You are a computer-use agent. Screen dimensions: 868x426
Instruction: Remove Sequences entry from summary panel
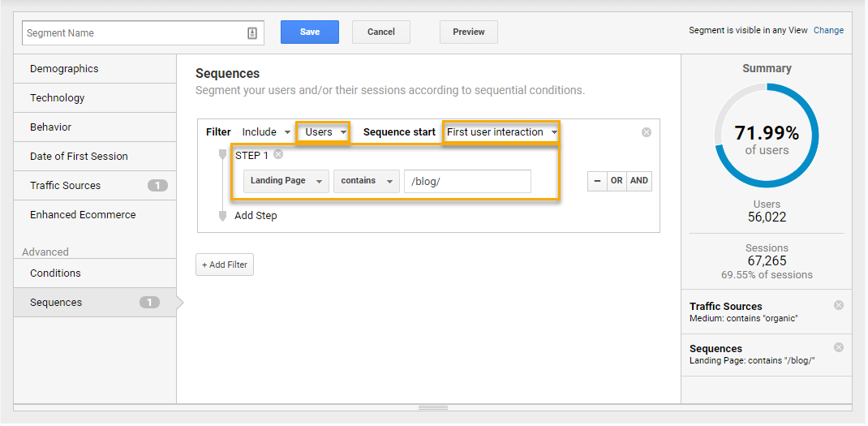(839, 347)
